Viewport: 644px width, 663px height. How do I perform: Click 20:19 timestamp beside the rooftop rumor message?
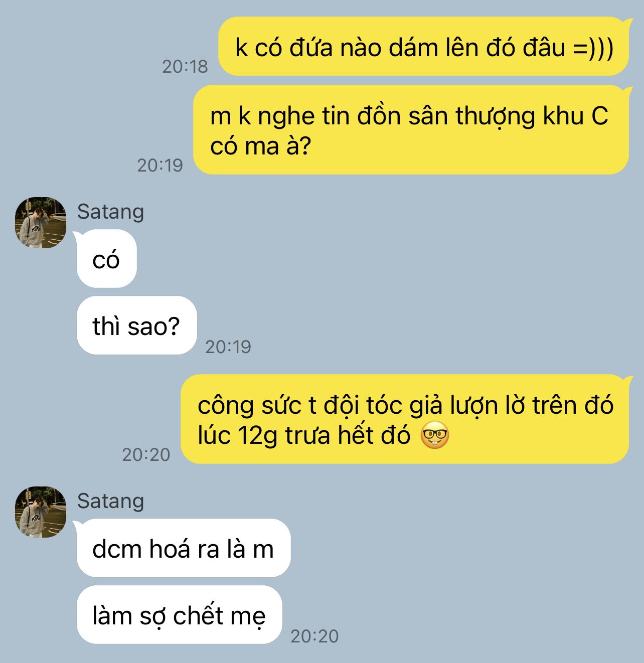(x=160, y=165)
